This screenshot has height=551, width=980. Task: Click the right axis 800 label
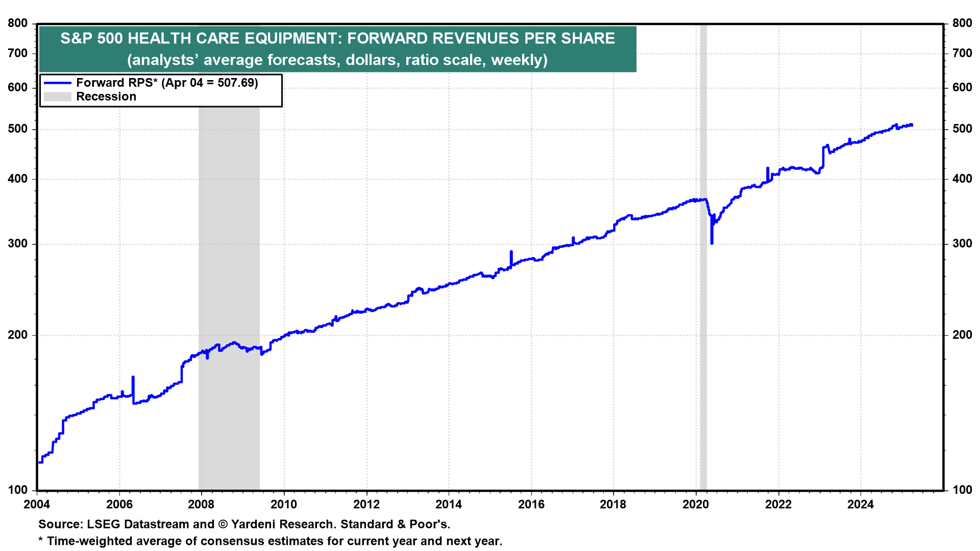pos(962,23)
